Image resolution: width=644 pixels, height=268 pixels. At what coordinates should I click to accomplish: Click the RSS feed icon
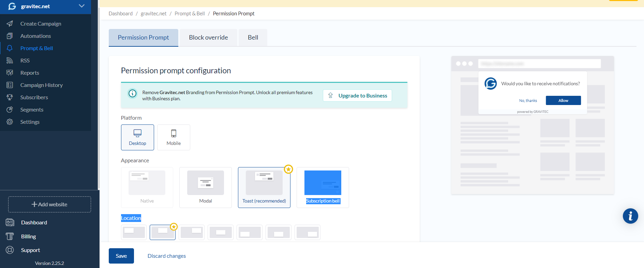tap(10, 60)
